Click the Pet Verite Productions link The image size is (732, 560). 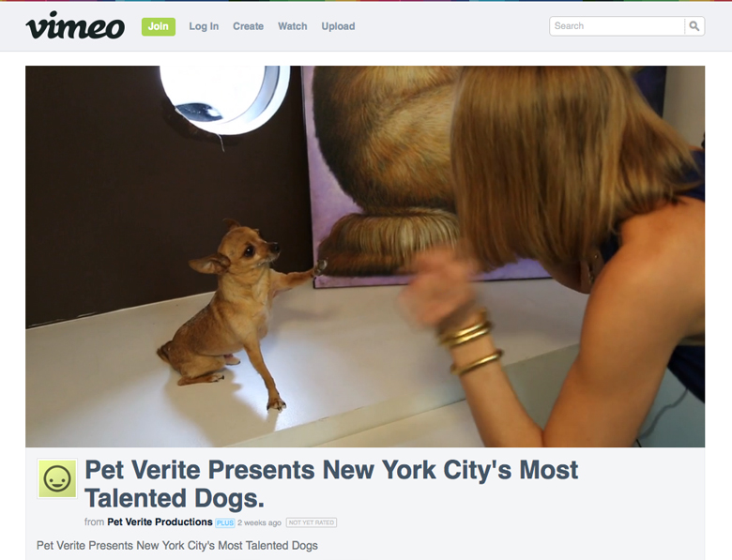click(160, 522)
